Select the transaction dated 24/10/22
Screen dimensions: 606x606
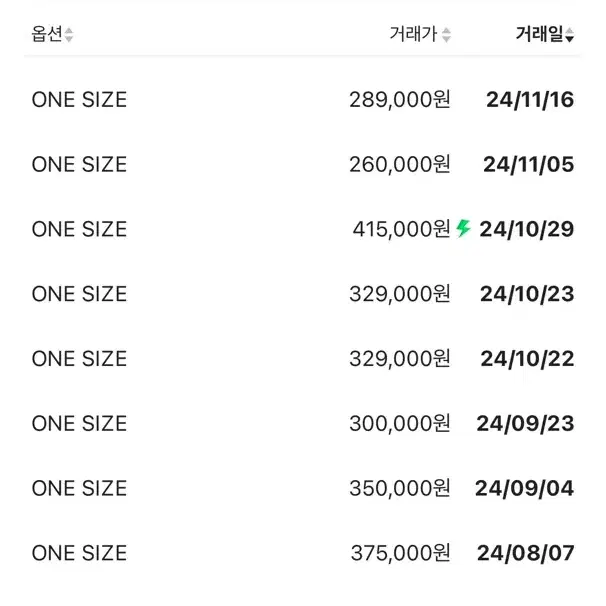click(x=303, y=359)
